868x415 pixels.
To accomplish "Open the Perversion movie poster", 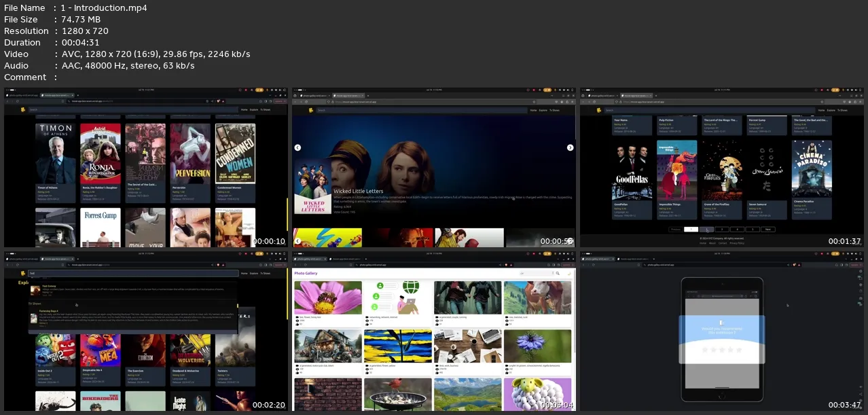I will tap(190, 154).
